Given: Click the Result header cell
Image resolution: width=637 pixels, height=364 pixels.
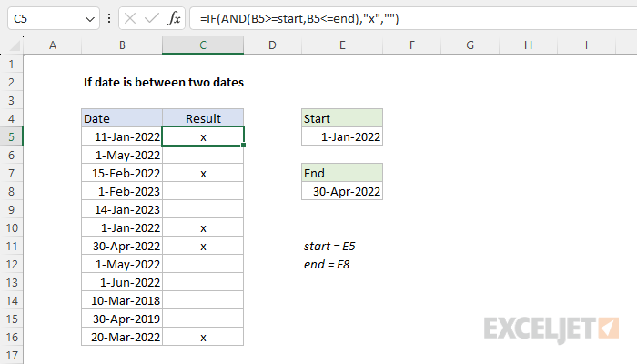Looking at the screenshot, I should point(203,118).
